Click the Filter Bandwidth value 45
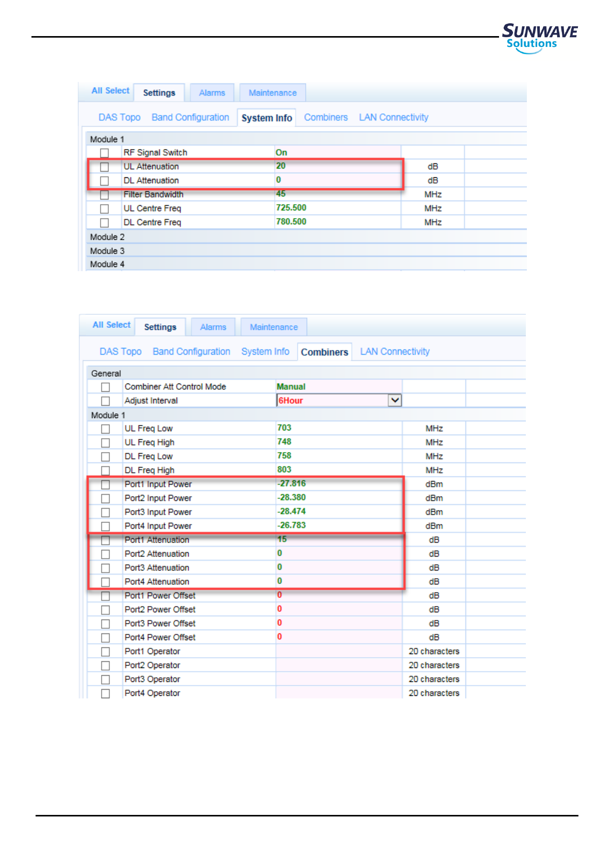614x868 pixels. pos(281,194)
